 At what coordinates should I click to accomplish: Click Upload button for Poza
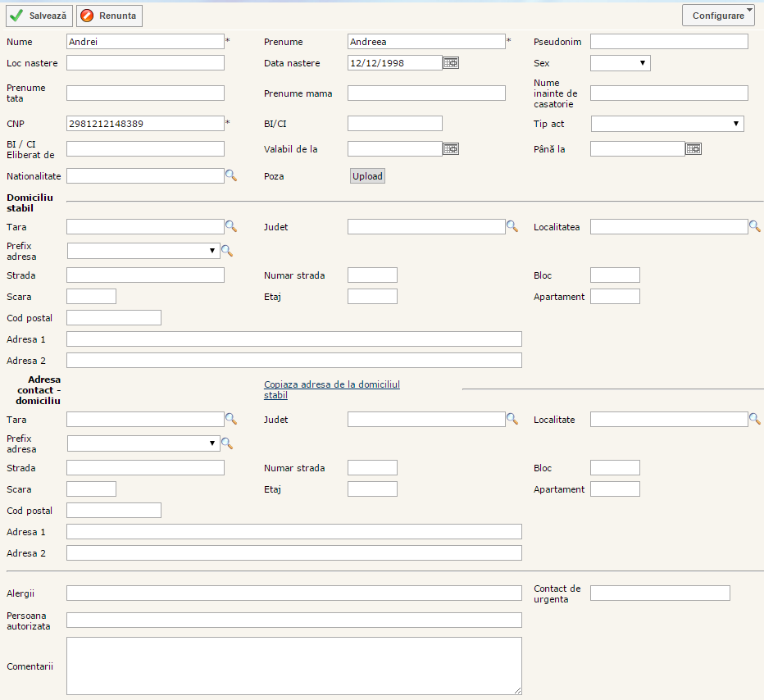[367, 176]
